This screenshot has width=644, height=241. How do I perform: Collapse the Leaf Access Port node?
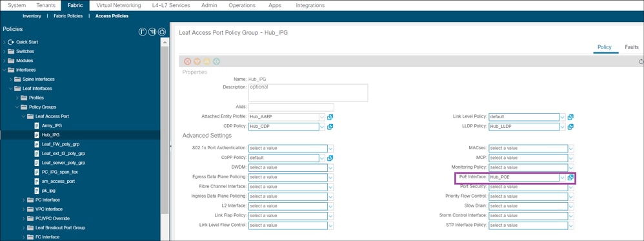point(24,116)
